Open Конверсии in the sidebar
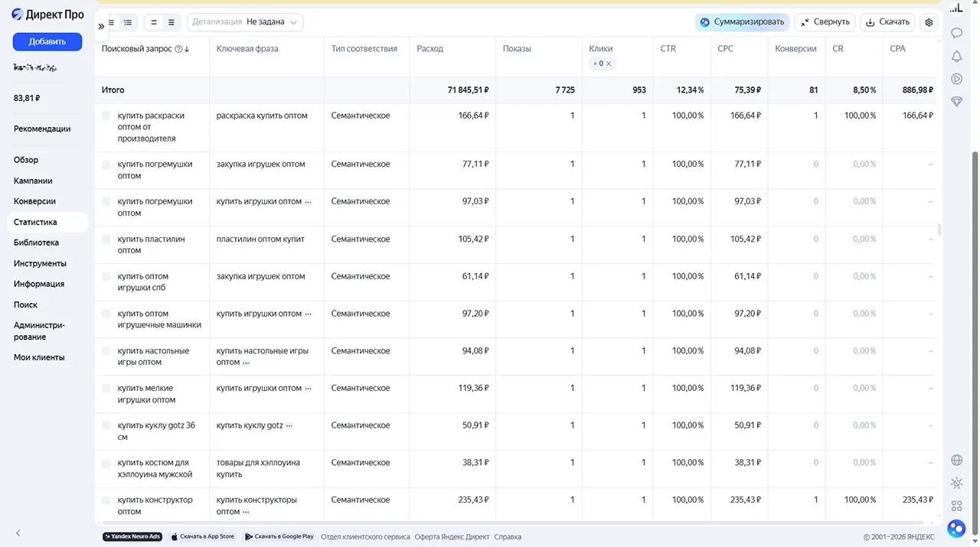Image resolution: width=980 pixels, height=547 pixels. coord(34,201)
